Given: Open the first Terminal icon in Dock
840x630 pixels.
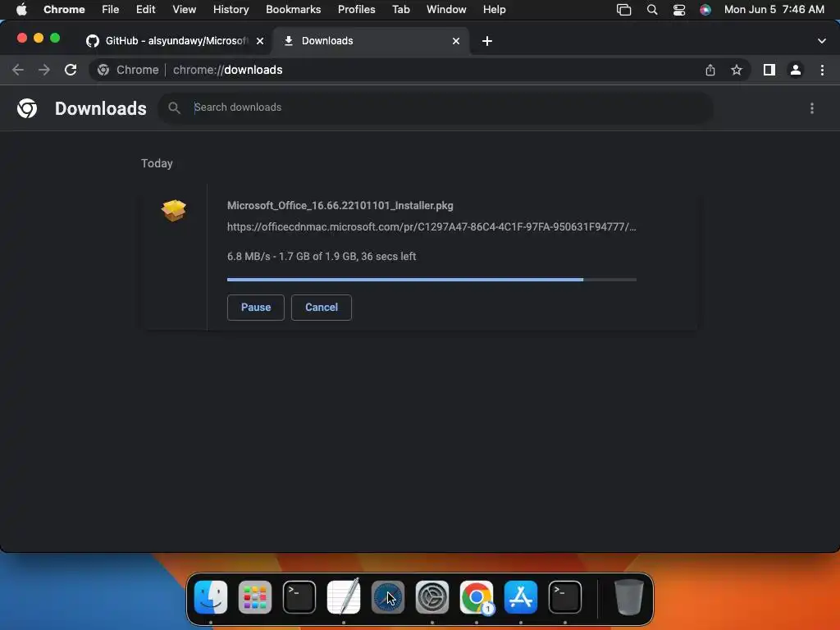Looking at the screenshot, I should coord(299,597).
